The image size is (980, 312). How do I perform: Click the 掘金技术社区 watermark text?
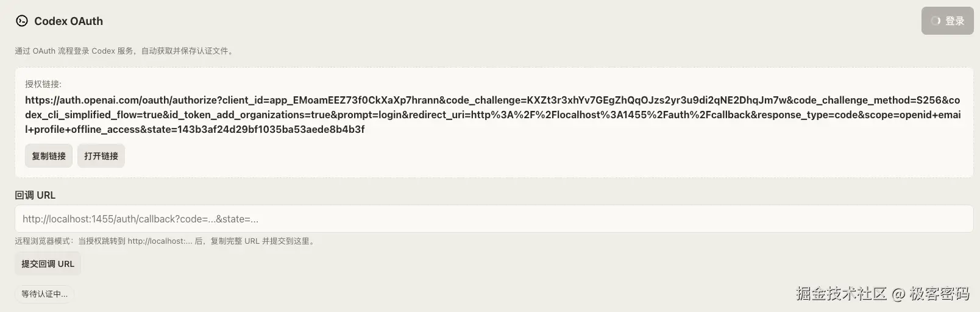(841, 294)
